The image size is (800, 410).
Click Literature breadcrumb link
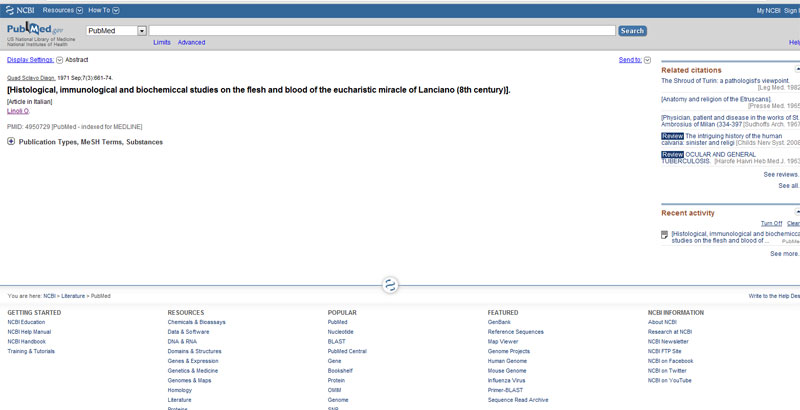[x=73, y=296]
